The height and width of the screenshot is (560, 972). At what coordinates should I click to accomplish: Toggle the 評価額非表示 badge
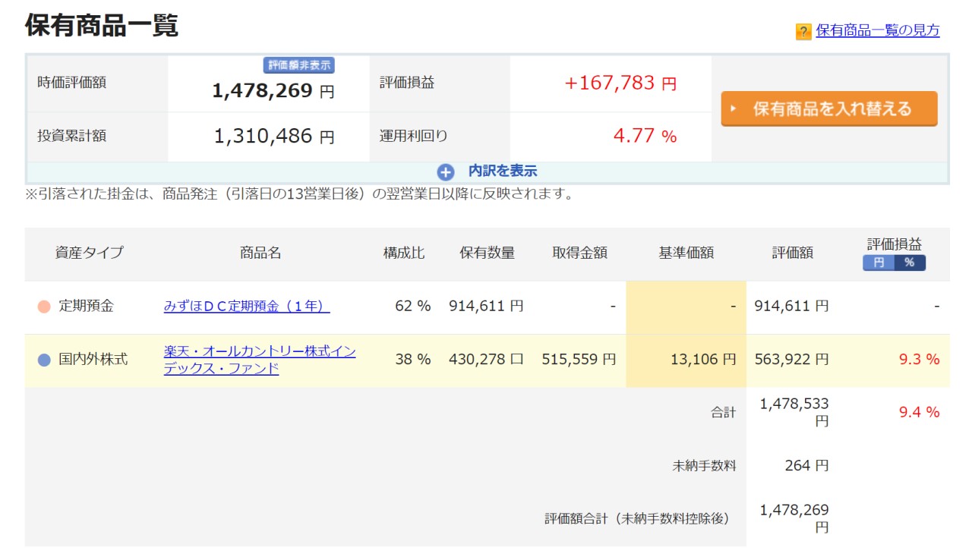point(299,65)
